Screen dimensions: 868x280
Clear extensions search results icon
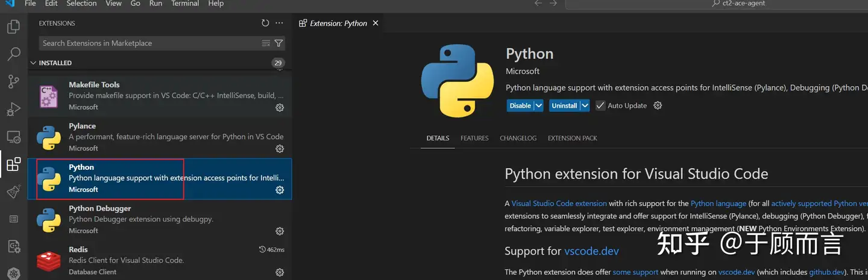pyautogui.click(x=266, y=43)
